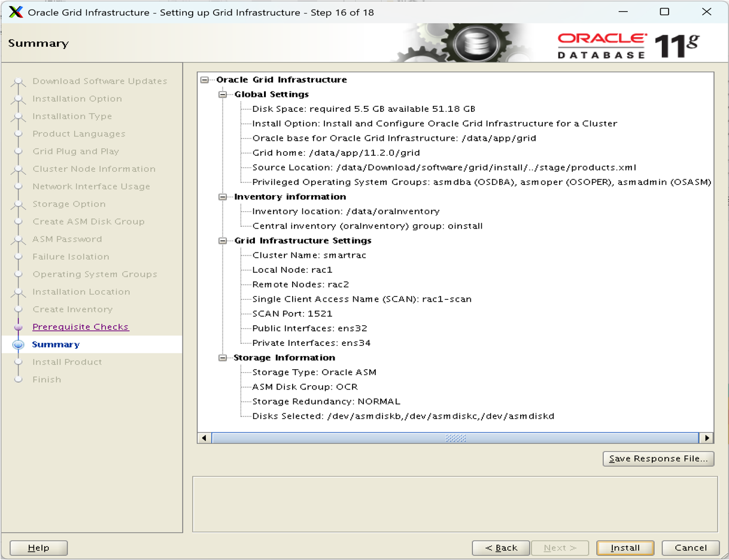Click Save Response File button
This screenshot has width=729, height=560.
pyautogui.click(x=658, y=459)
